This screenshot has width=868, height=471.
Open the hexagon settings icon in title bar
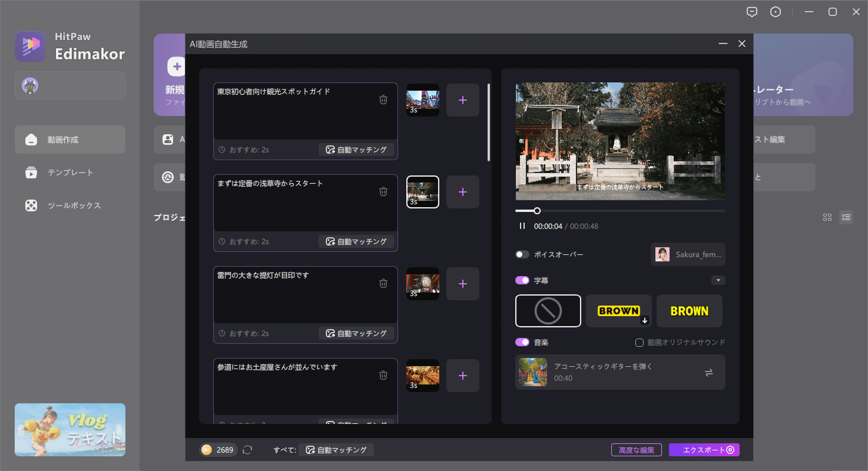pyautogui.click(x=776, y=12)
